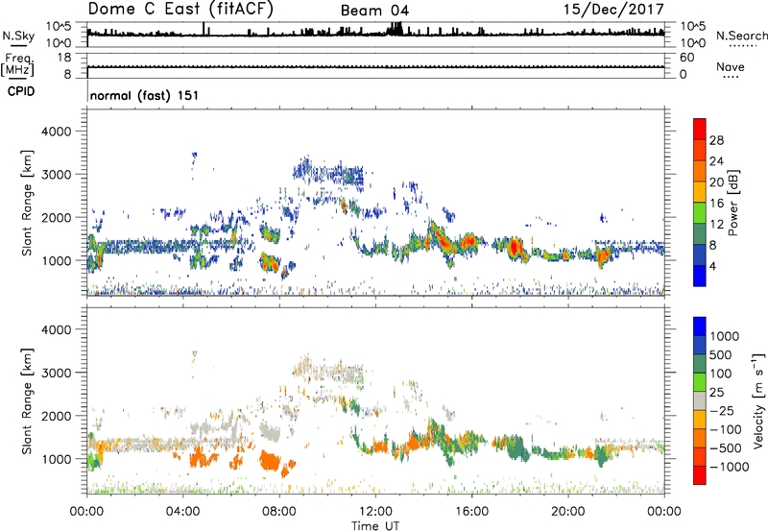Click the "Velocity [m s⁻¹]" color bar title
The width and height of the screenshot is (768, 532).
(759, 400)
